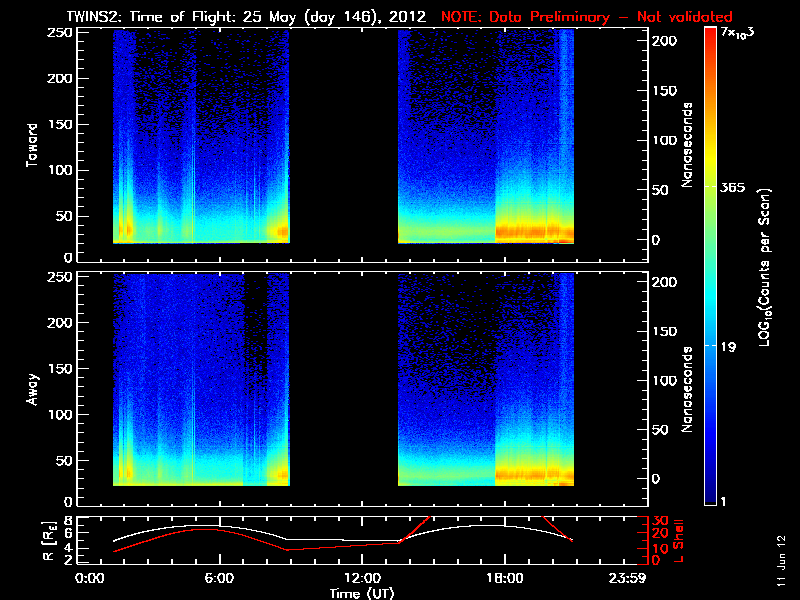Select the 'Toward' y-axis label
This screenshot has height=600, width=800.
pos(32,144)
